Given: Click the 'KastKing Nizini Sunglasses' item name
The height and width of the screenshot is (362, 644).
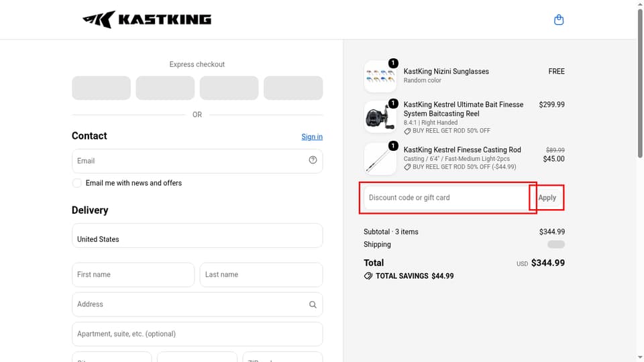Looking at the screenshot, I should pyautogui.click(x=446, y=72).
